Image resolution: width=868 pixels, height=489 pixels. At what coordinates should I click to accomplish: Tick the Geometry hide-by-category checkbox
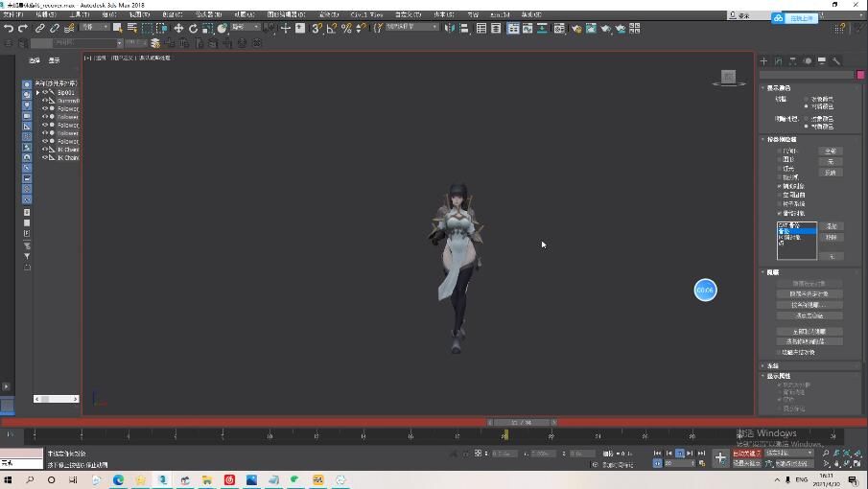pyautogui.click(x=780, y=151)
